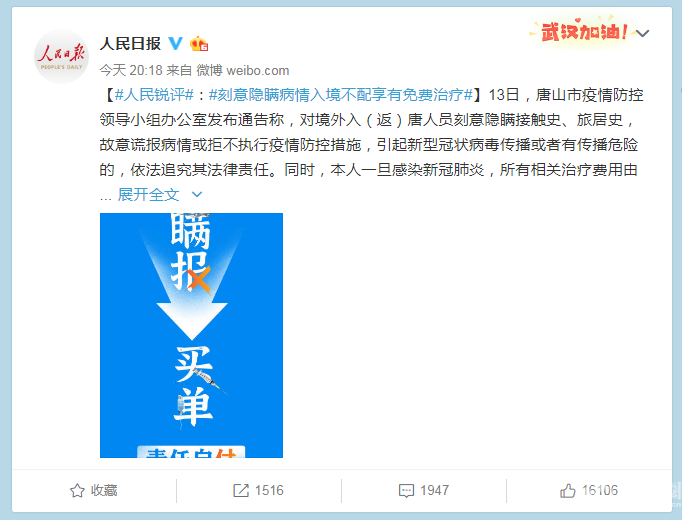Viewport: 682px width, 520px height.
Task: Click the crown membership badge icon
Action: (x=199, y=43)
